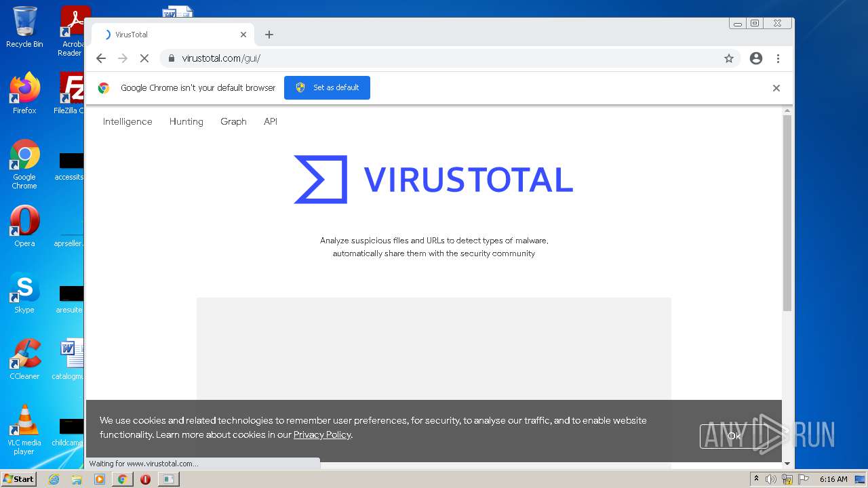This screenshot has width=868, height=488.
Task: Select the VirusTotal browser tab
Action: pyautogui.click(x=173, y=35)
